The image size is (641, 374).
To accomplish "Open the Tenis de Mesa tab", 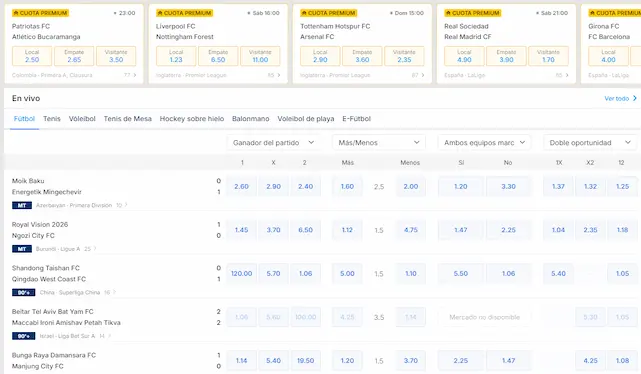I will point(128,119).
